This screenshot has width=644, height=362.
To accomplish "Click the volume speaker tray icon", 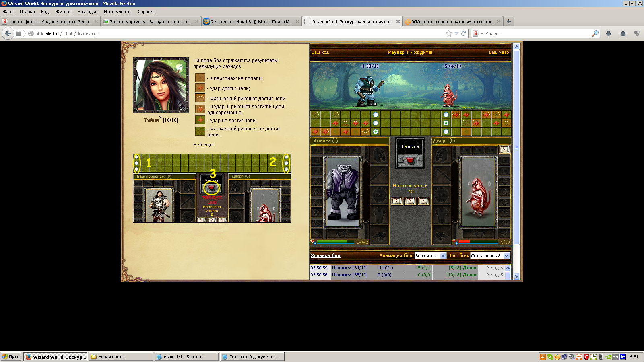I will [x=572, y=357].
